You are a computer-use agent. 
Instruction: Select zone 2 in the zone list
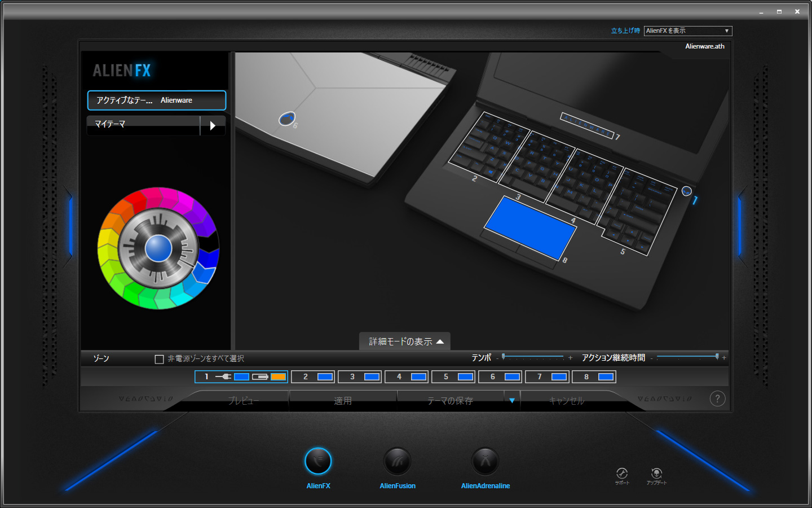pos(313,376)
